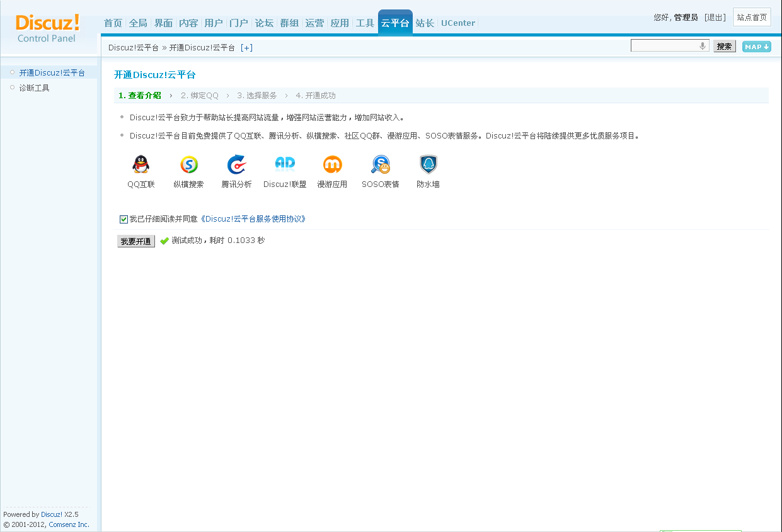Open the 界面 menu tab
This screenshot has height=532, width=782.
point(163,23)
